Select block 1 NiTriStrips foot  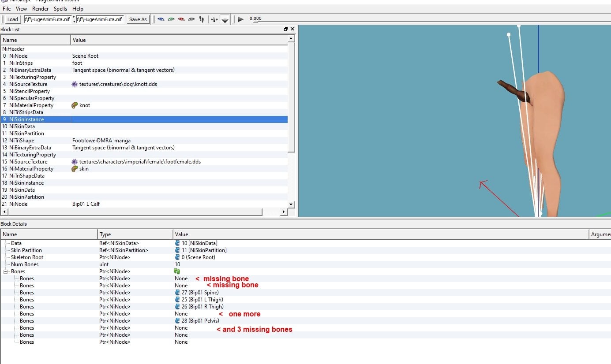pyautogui.click(x=144, y=63)
